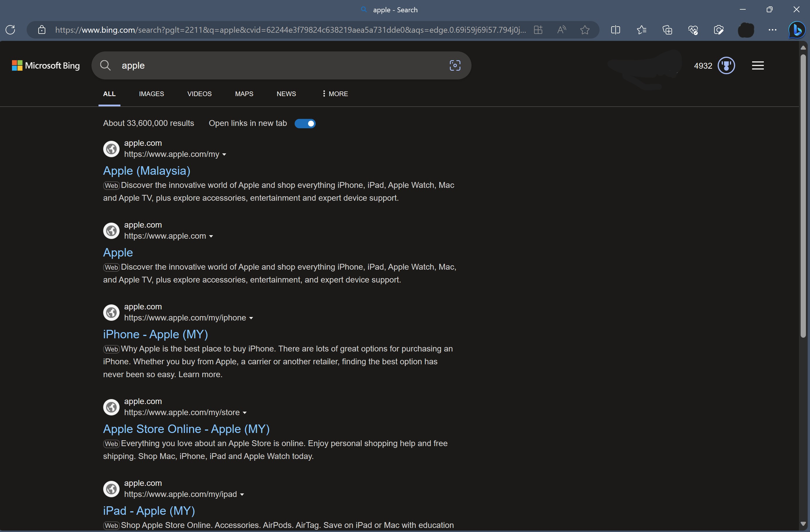810x532 pixels.
Task: Open Browser essentials heart icon
Action: 693,30
